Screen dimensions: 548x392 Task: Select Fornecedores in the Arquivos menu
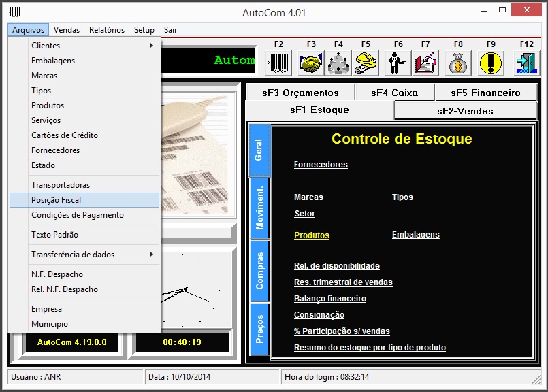click(84, 150)
